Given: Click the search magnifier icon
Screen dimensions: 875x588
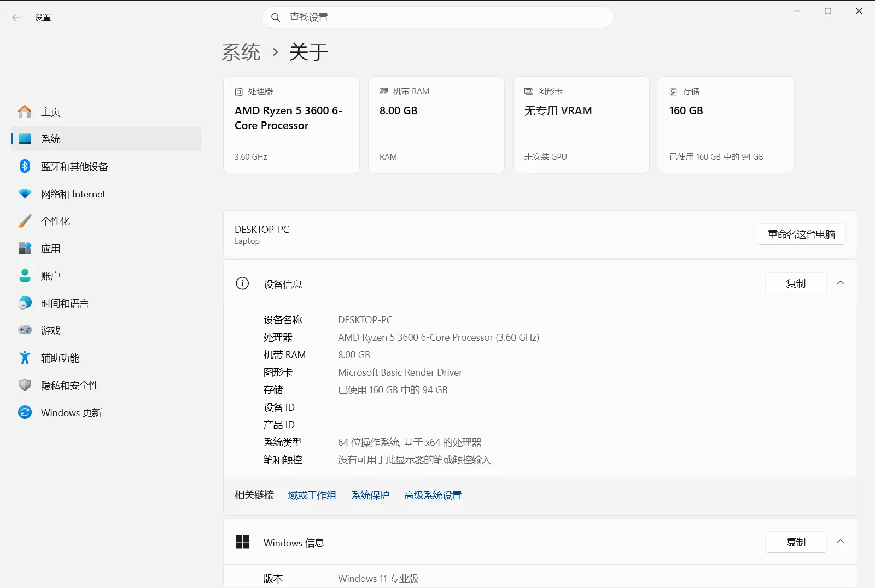Looking at the screenshot, I should [276, 18].
